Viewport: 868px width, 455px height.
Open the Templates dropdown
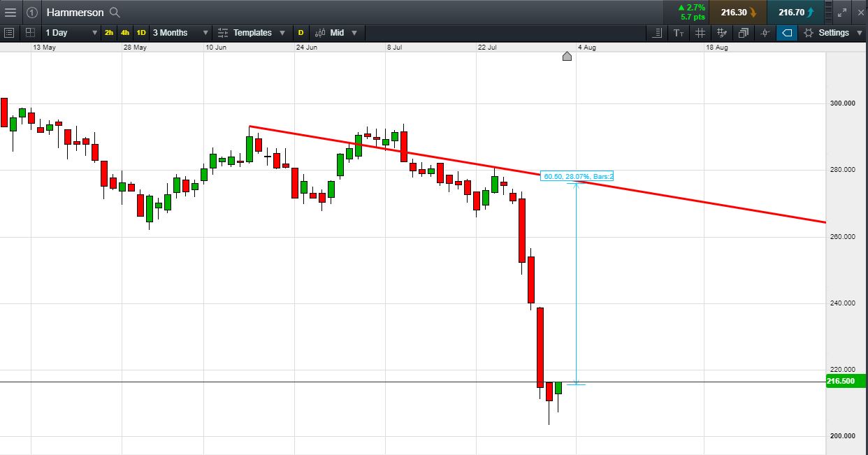[x=252, y=32]
